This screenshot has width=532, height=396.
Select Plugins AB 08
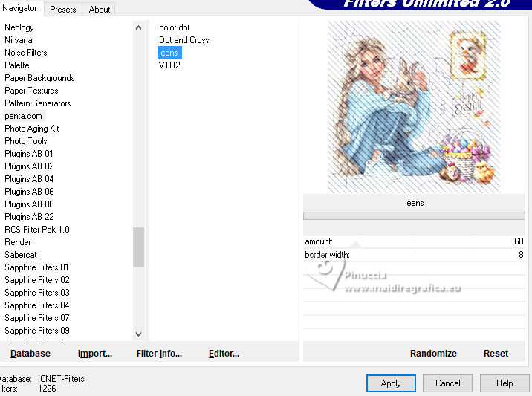coord(29,204)
